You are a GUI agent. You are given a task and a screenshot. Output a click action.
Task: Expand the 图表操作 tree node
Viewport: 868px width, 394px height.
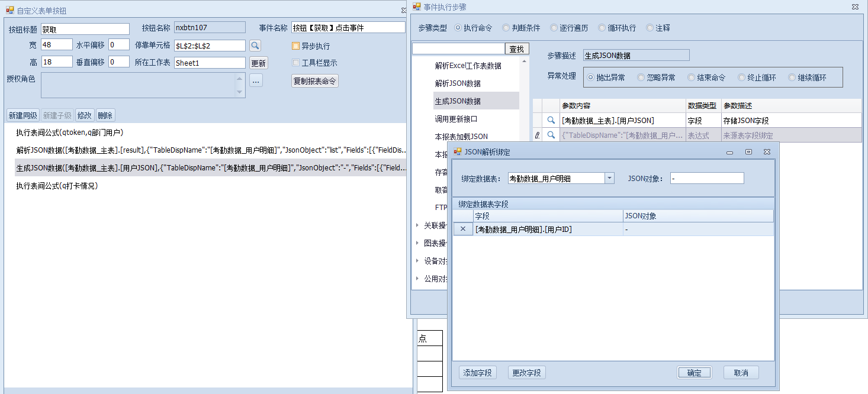(417, 243)
